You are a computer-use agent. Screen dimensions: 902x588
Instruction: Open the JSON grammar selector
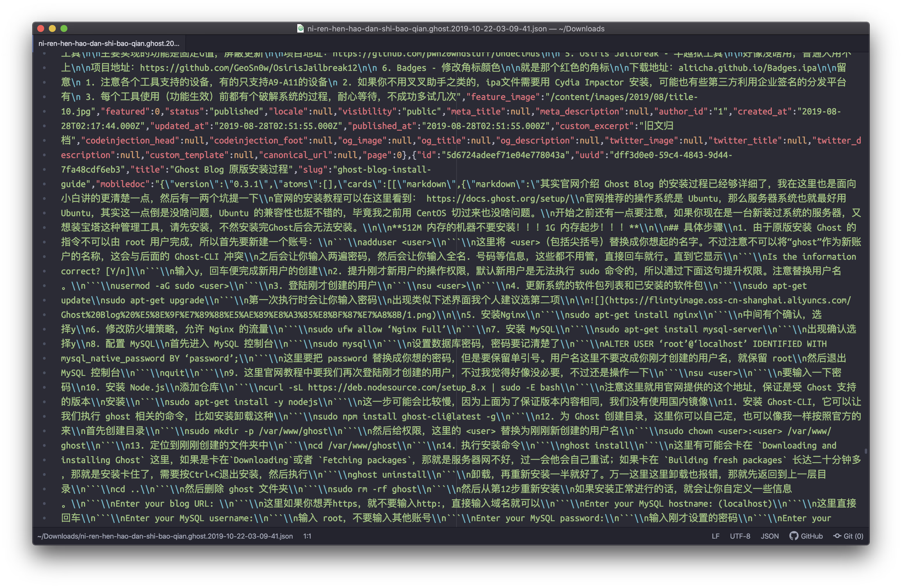[769, 536]
